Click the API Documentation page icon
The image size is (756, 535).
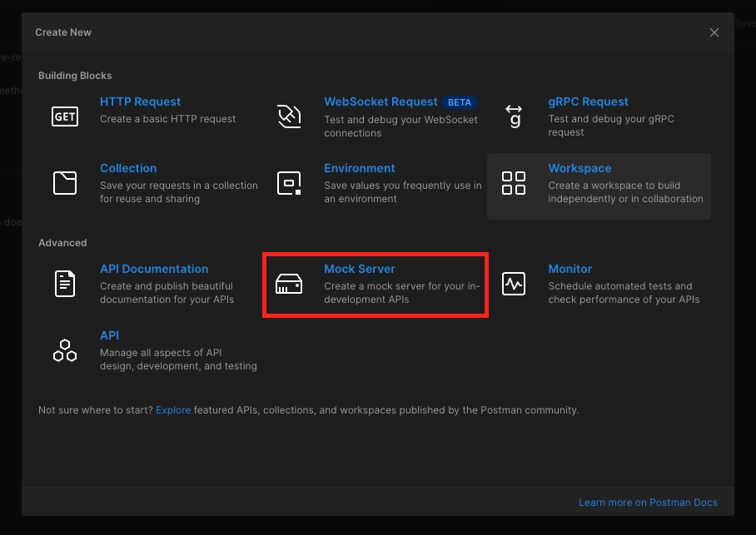click(x=65, y=284)
